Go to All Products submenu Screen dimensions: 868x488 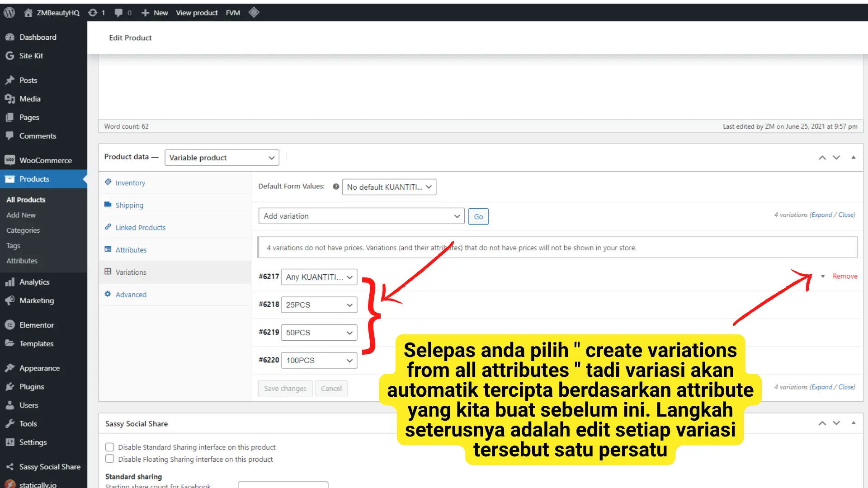[26, 200]
